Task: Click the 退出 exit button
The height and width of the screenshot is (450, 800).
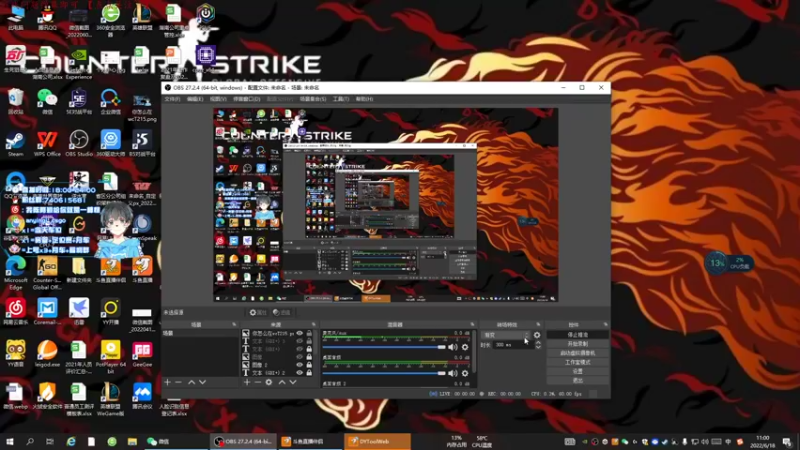Action: point(578,381)
